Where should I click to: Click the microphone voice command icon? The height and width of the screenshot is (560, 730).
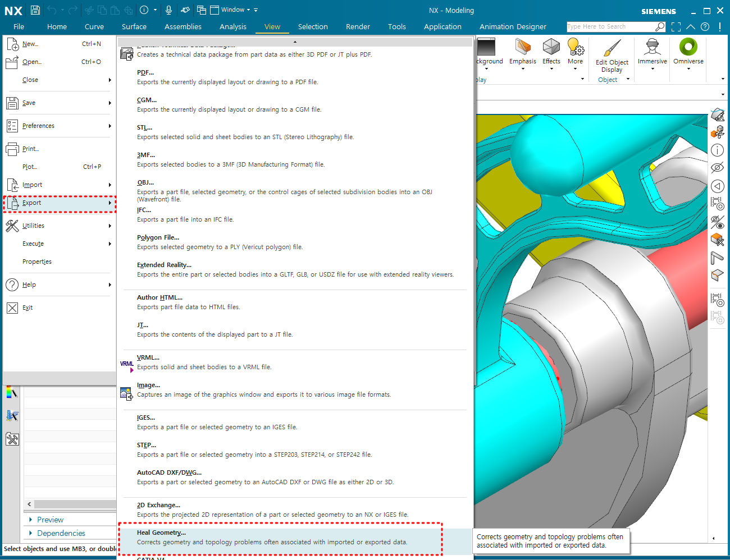coord(169,10)
